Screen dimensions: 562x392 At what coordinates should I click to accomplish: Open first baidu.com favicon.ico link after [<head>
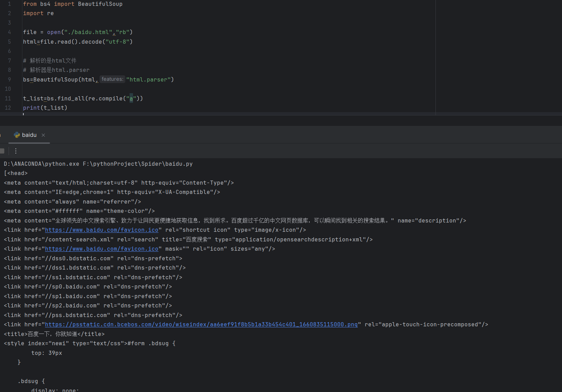pyautogui.click(x=102, y=230)
